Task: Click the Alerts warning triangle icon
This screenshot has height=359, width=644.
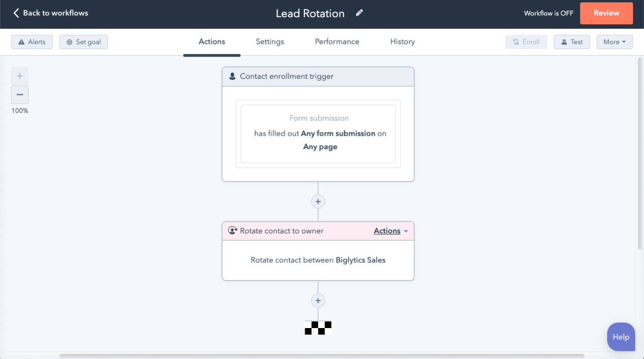Action: click(x=20, y=42)
